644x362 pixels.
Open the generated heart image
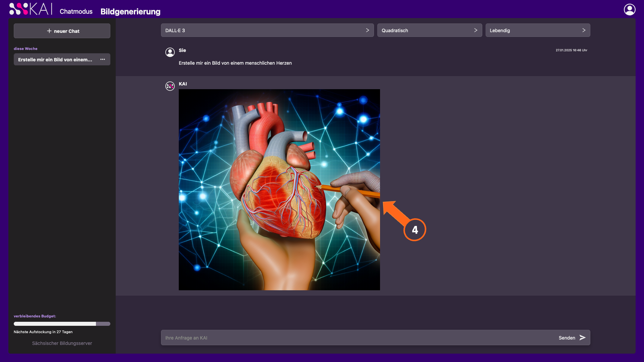point(279,190)
